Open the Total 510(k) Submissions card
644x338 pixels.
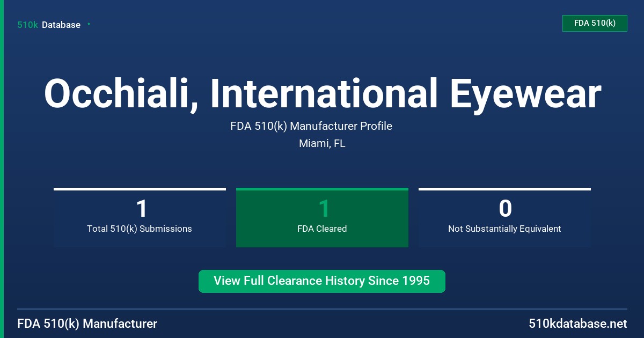[140, 217]
